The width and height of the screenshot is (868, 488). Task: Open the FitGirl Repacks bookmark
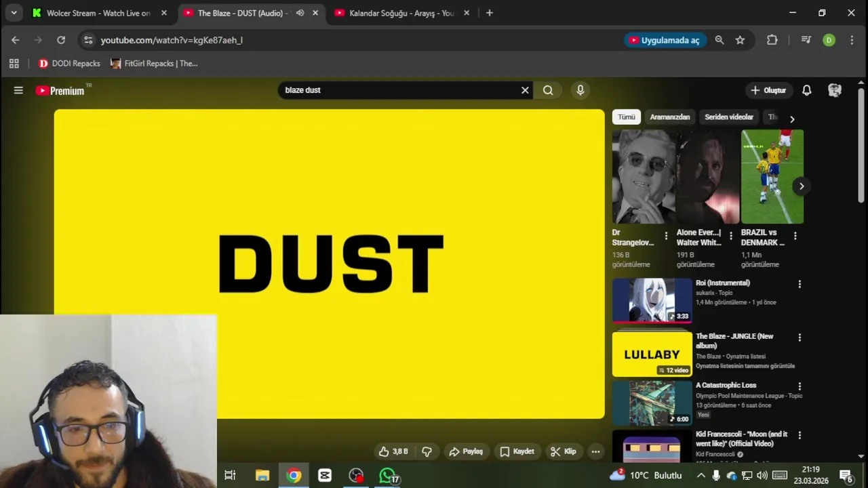[154, 64]
